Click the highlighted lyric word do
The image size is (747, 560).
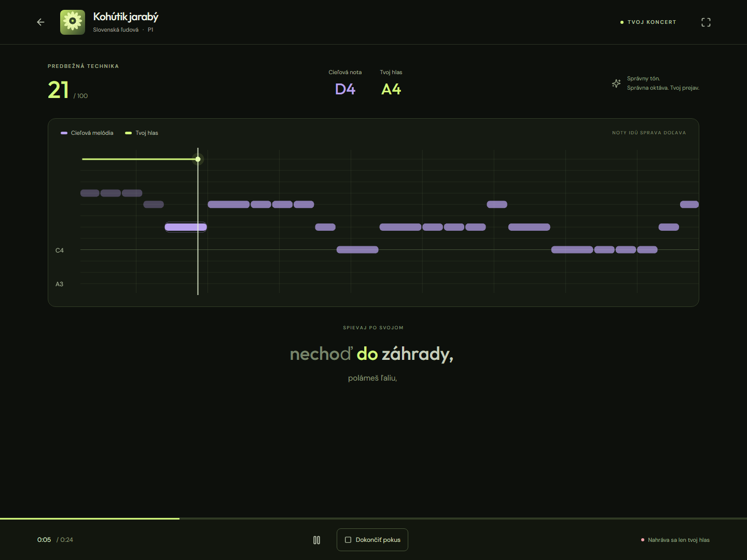click(367, 354)
